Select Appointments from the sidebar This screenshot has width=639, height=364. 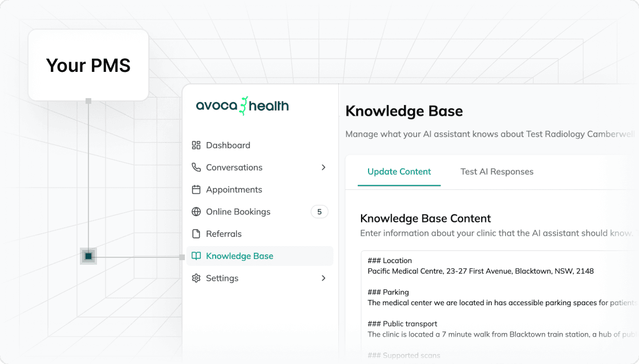tap(234, 189)
